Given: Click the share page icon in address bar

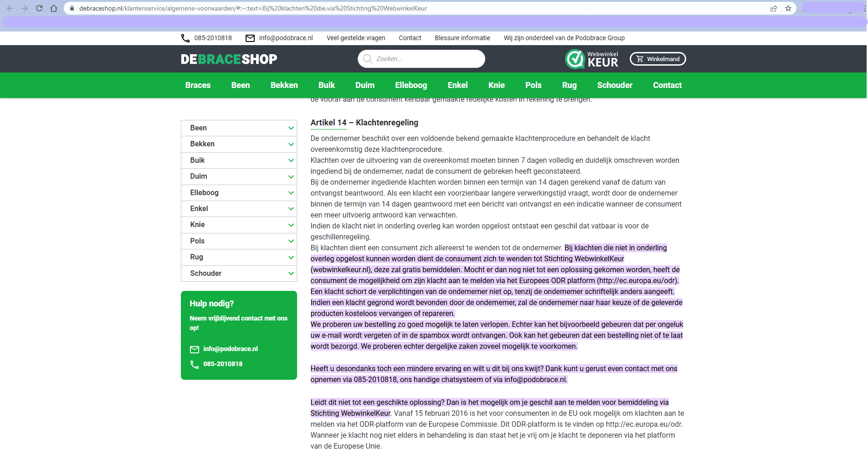Looking at the screenshot, I should click(774, 8).
